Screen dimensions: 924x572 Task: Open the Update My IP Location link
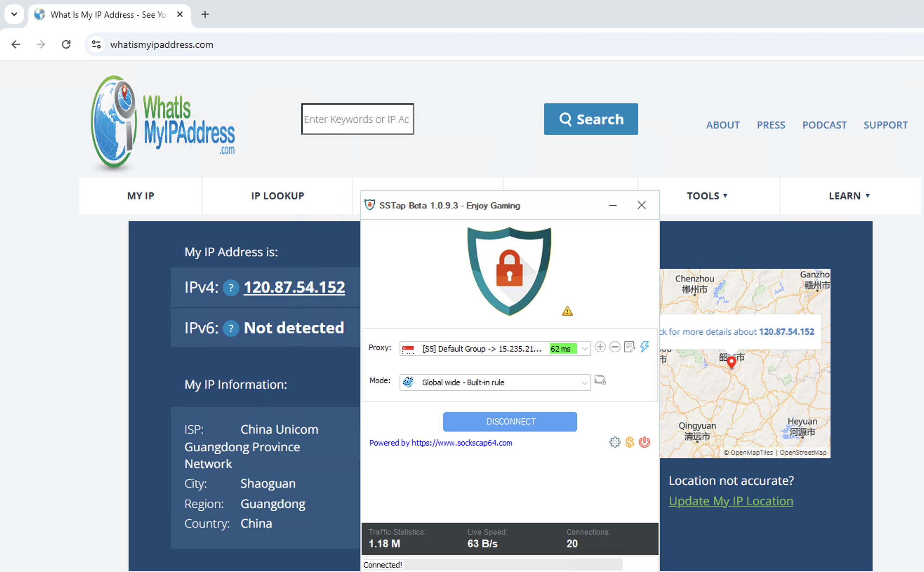pos(731,501)
